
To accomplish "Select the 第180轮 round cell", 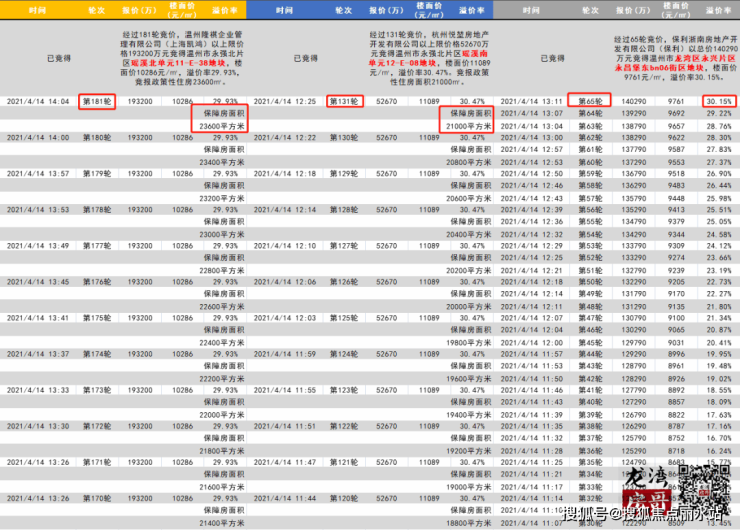I will coord(98,137).
